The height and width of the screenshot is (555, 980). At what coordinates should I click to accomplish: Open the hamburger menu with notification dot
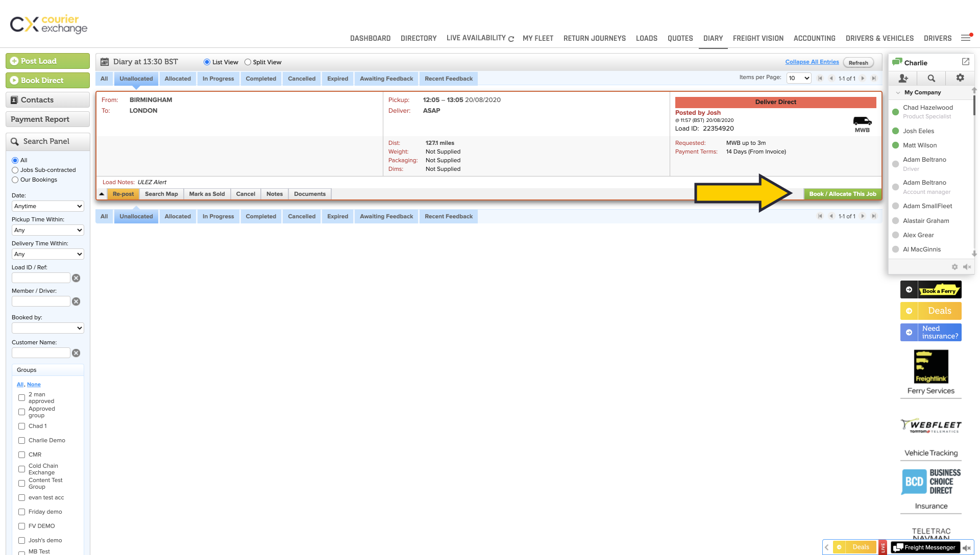pos(966,38)
